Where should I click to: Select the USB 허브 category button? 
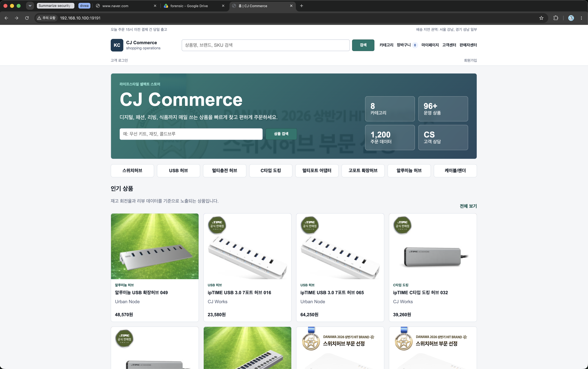178,171
